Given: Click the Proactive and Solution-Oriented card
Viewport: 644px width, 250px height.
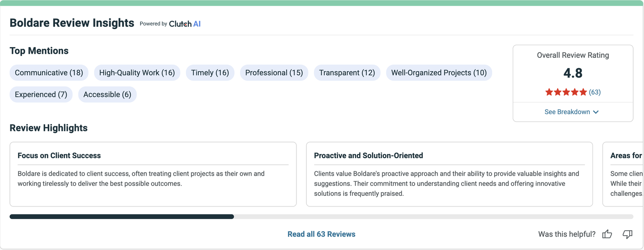Looking at the screenshot, I should coord(449,174).
